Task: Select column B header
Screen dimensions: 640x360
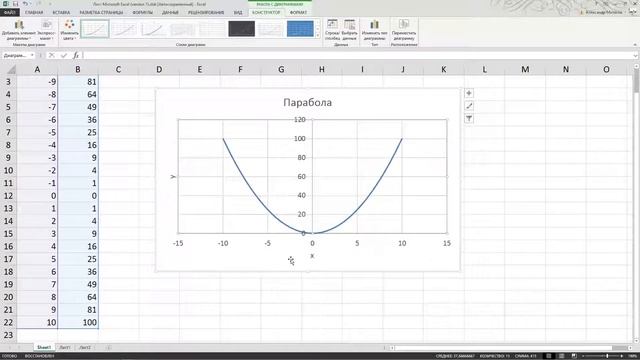Action: click(x=78, y=69)
